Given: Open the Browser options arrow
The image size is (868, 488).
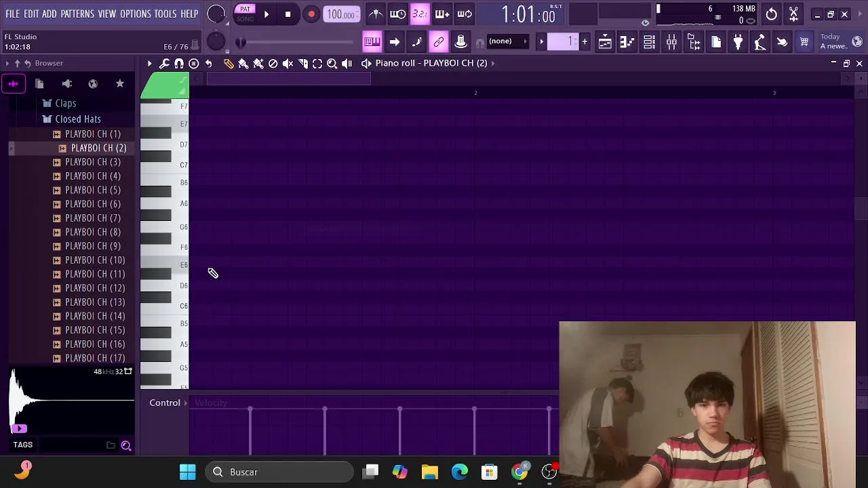Looking at the screenshot, I should click(x=7, y=63).
